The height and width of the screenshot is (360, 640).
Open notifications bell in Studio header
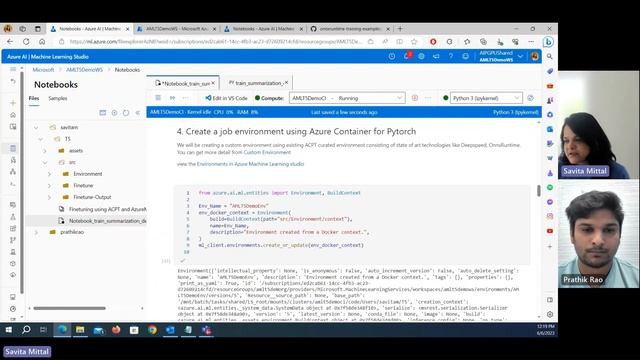(x=407, y=56)
